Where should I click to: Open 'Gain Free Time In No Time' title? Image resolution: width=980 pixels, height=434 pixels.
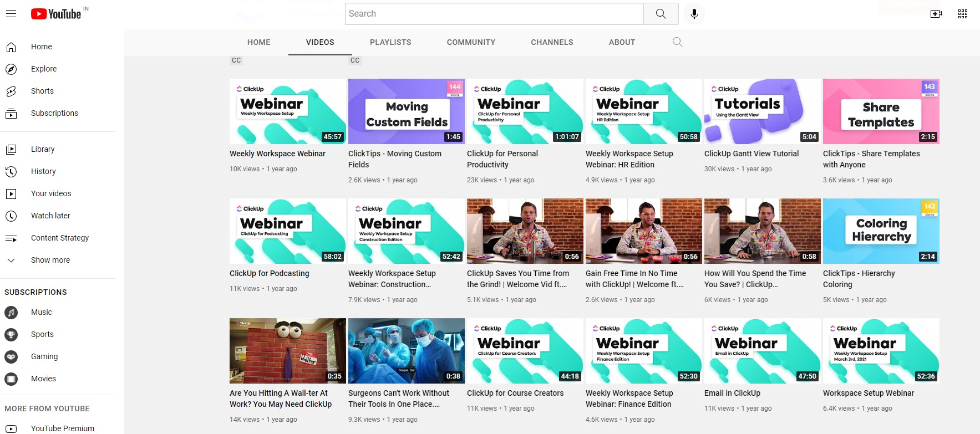(634, 279)
